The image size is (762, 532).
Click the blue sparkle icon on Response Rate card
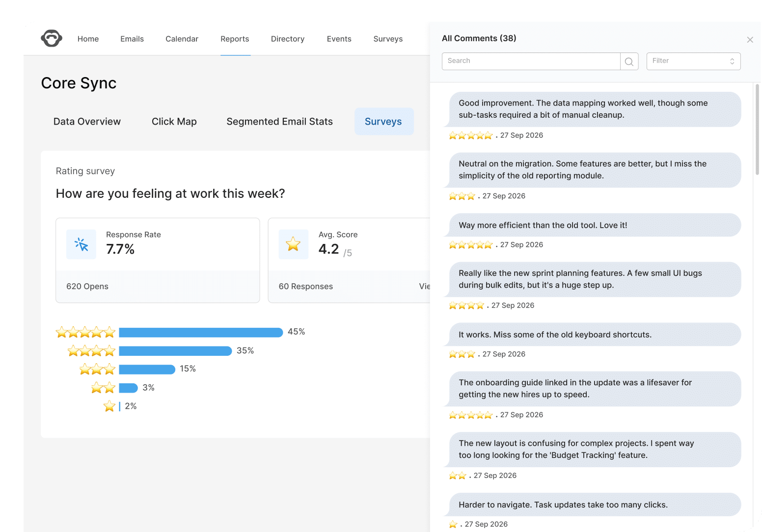[81, 244]
